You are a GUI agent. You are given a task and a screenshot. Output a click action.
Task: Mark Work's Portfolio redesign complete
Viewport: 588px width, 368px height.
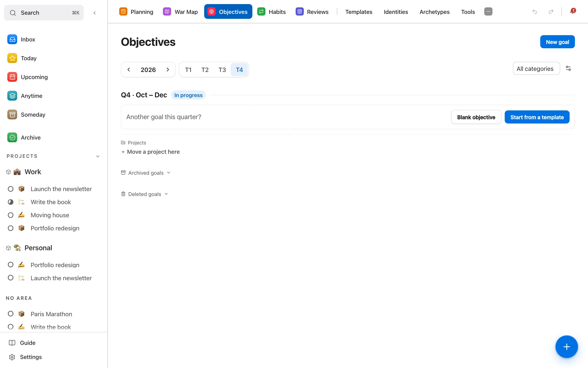[x=11, y=228]
